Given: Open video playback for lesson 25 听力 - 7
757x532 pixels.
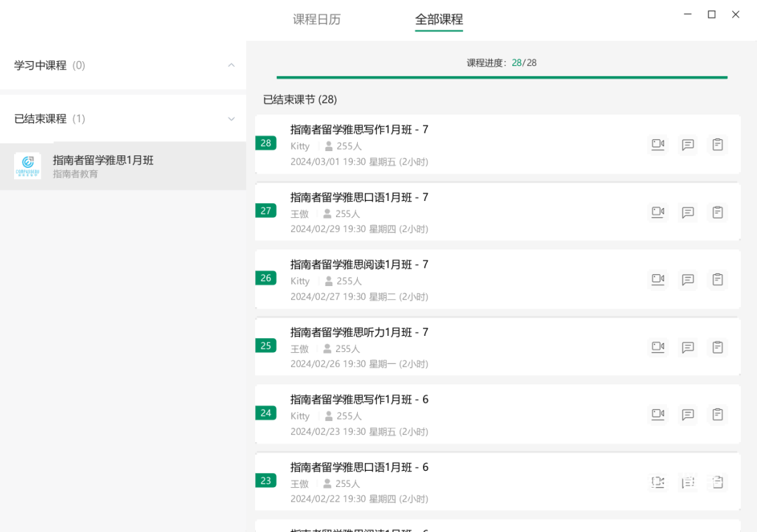Looking at the screenshot, I should (x=658, y=346).
